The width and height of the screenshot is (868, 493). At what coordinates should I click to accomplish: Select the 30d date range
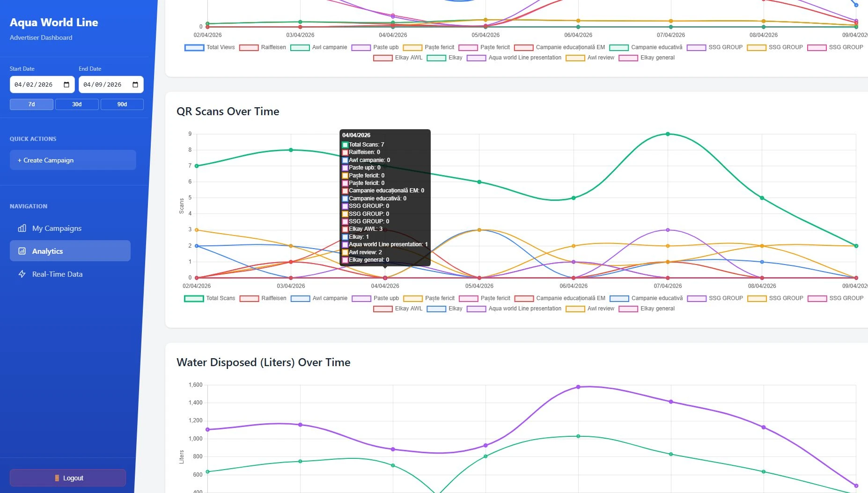tap(77, 104)
